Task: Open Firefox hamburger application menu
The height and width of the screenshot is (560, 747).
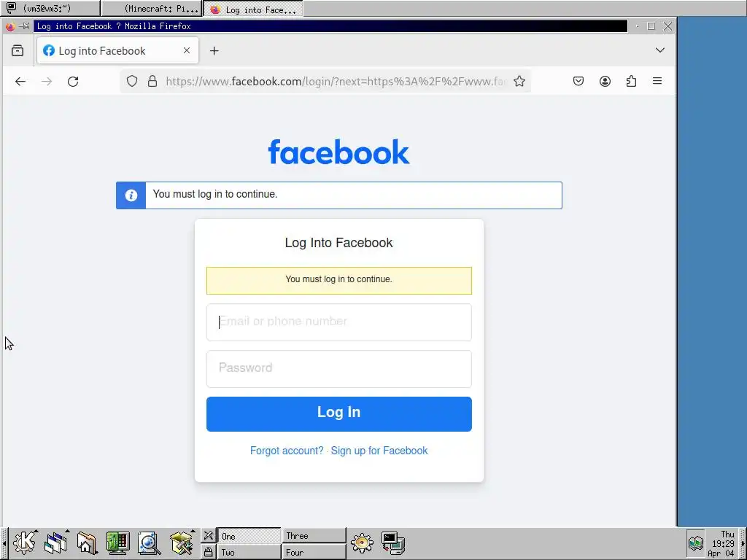Action: tap(657, 82)
